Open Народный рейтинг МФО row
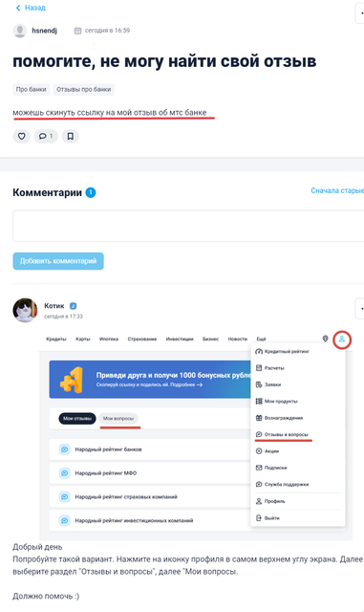 tap(150, 473)
